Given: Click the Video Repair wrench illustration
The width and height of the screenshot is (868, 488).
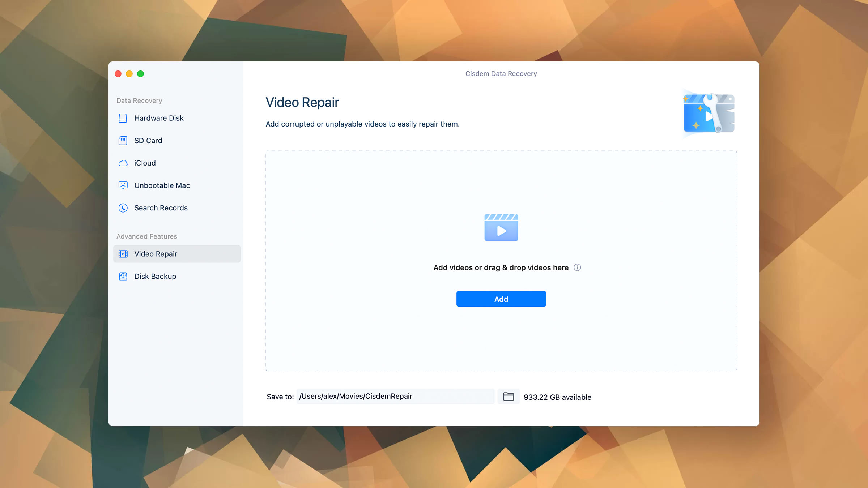Looking at the screenshot, I should pyautogui.click(x=709, y=114).
